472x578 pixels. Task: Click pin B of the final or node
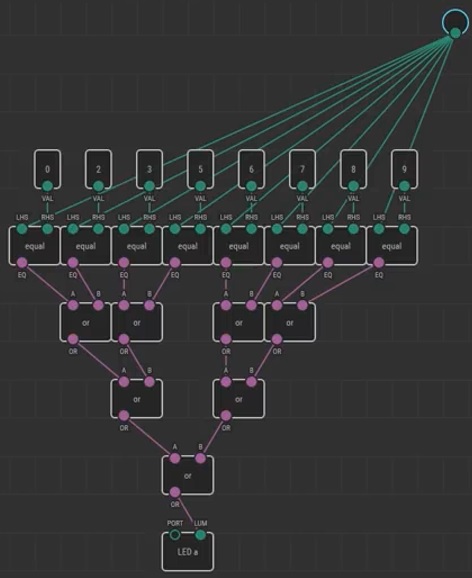coord(200,458)
